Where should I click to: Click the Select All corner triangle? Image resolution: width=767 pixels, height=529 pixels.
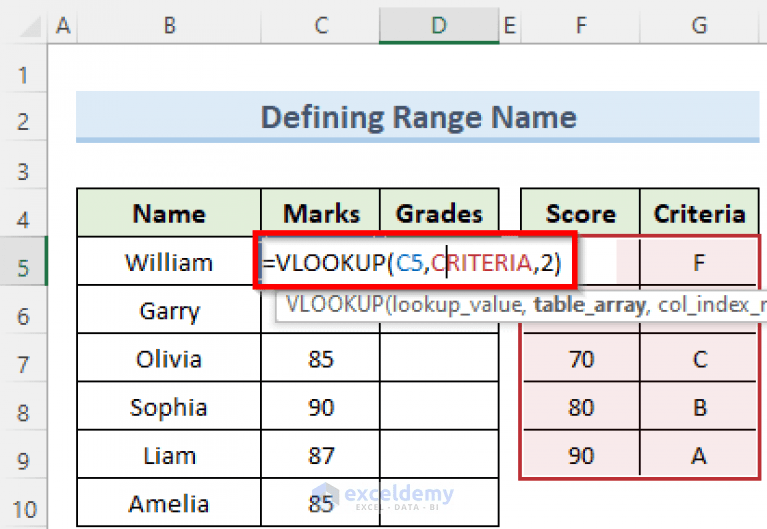coord(30,27)
